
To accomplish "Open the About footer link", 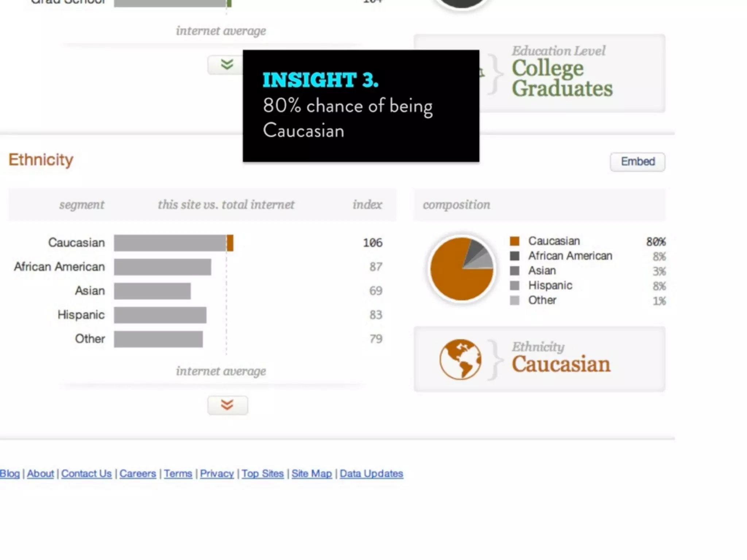I will click(x=40, y=474).
